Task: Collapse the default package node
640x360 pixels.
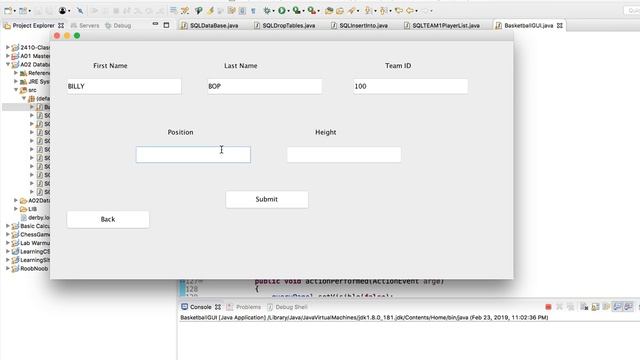Action: click(24, 98)
